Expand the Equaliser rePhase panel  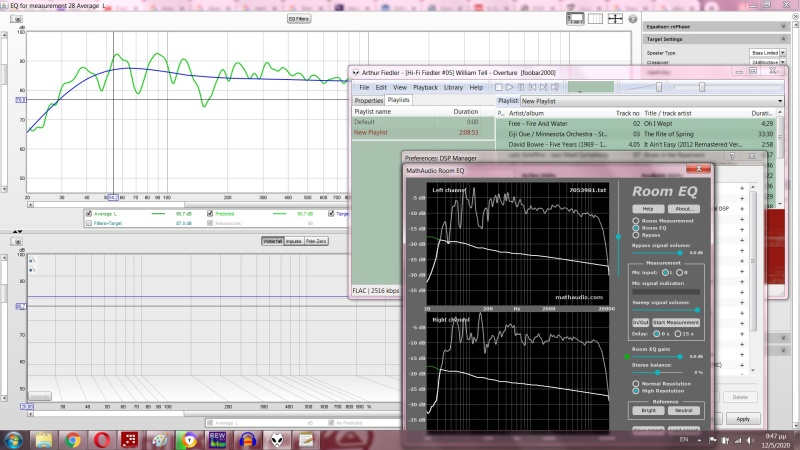click(x=783, y=26)
